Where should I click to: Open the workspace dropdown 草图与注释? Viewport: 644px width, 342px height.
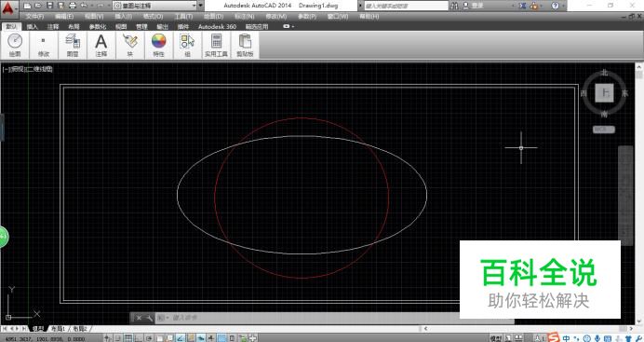coord(155,6)
